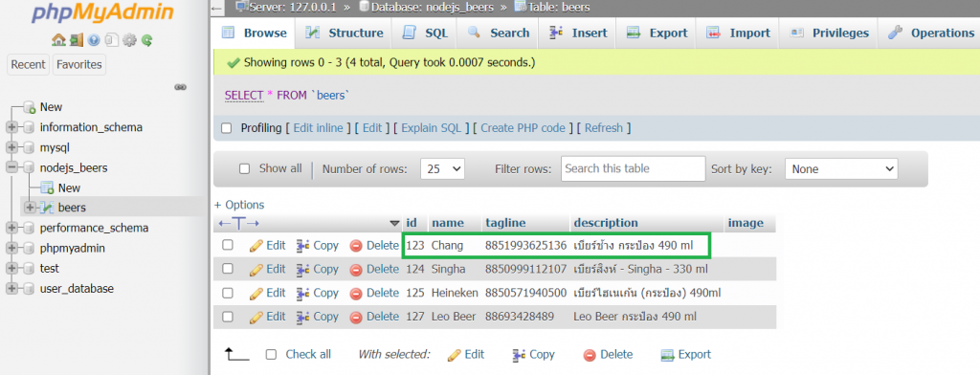Delete the Leo Beer row
Viewport: 980px width, 375px height.
tap(374, 317)
